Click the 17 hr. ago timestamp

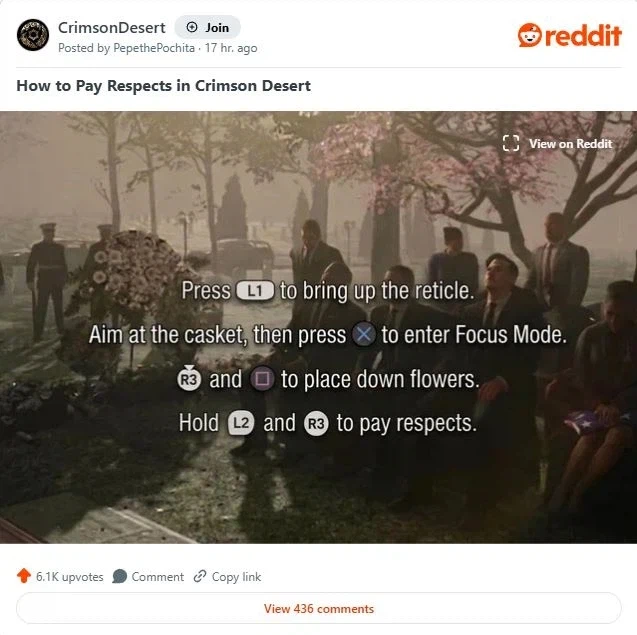pos(231,48)
